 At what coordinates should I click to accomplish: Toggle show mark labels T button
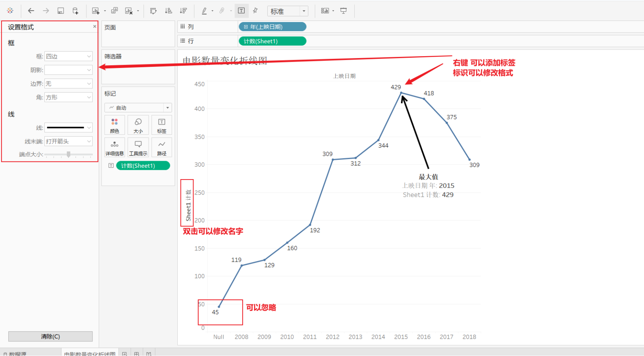tap(241, 11)
